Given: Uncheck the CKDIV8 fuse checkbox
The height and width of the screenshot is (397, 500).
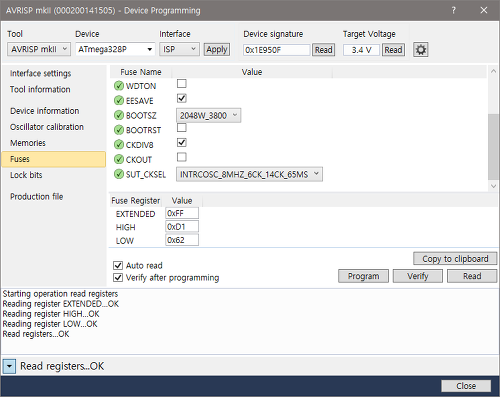Looking at the screenshot, I should point(182,142).
